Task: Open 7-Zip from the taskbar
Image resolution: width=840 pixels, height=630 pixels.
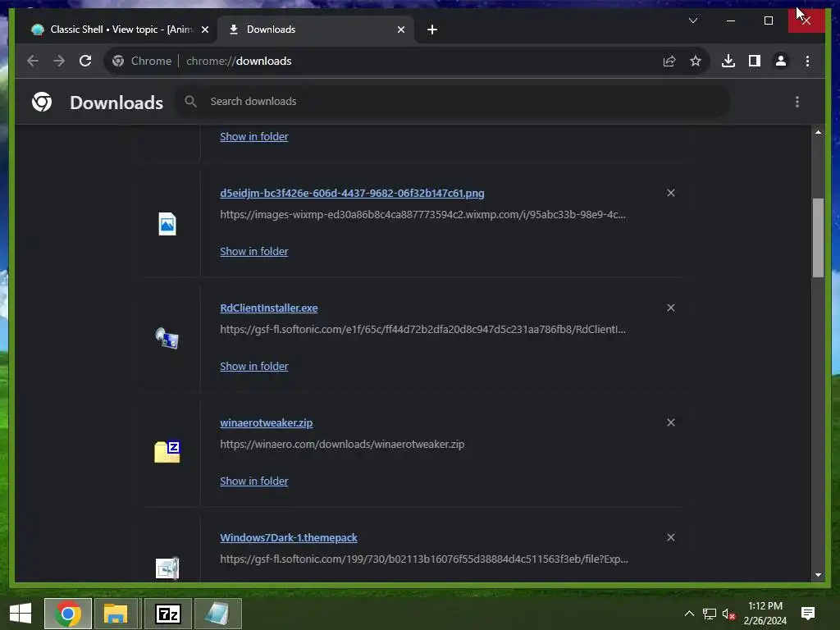Action: click(x=167, y=614)
